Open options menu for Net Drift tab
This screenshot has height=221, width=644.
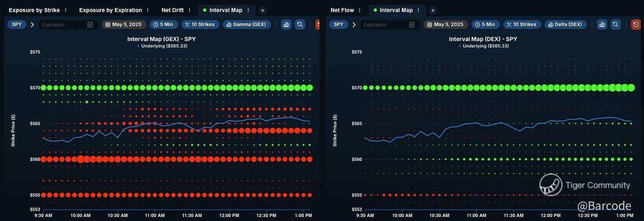click(189, 10)
